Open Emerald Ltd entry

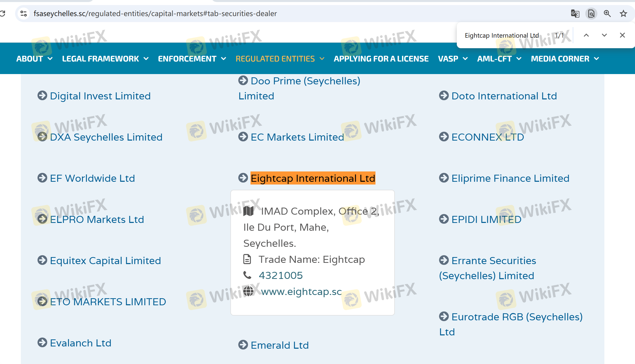click(280, 345)
